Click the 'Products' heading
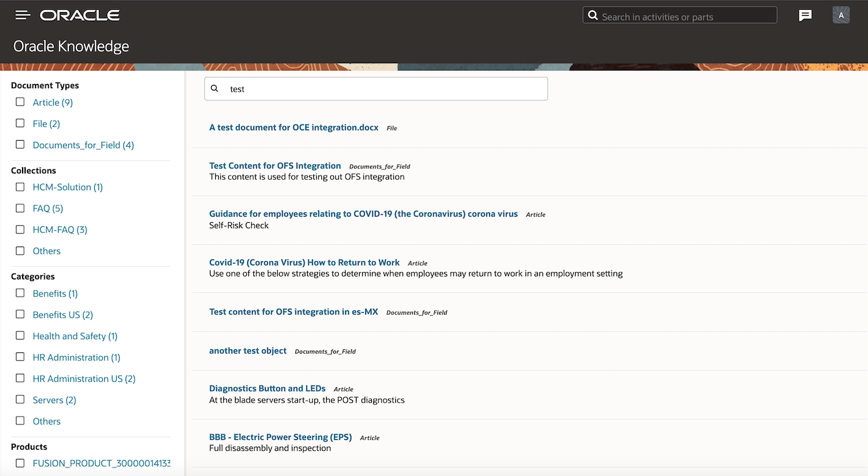The width and height of the screenshot is (868, 476). pyautogui.click(x=29, y=447)
